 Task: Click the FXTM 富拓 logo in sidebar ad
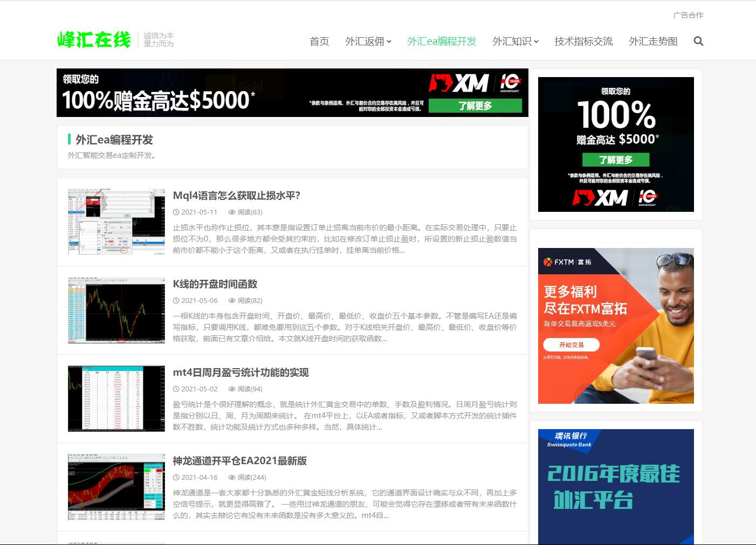(x=568, y=262)
